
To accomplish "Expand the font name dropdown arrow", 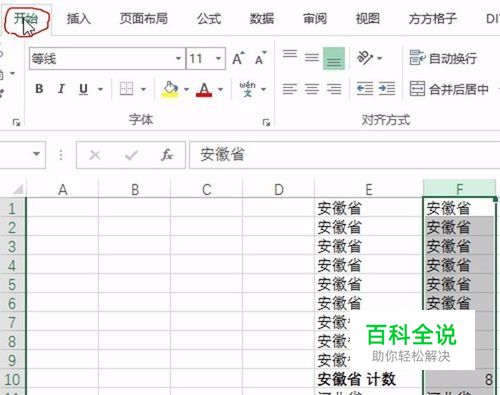I will [x=179, y=59].
